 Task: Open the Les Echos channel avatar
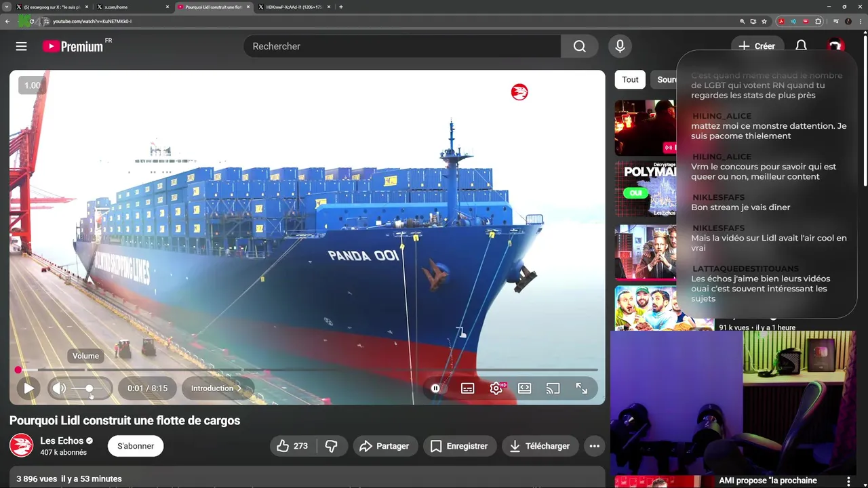coord(21,445)
